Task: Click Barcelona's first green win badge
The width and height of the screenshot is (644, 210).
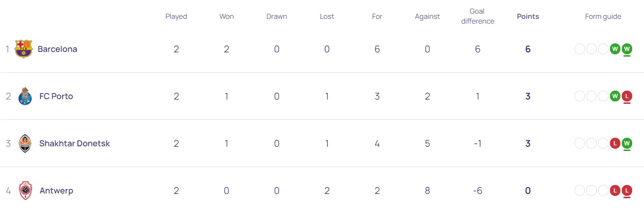Action: (615, 49)
